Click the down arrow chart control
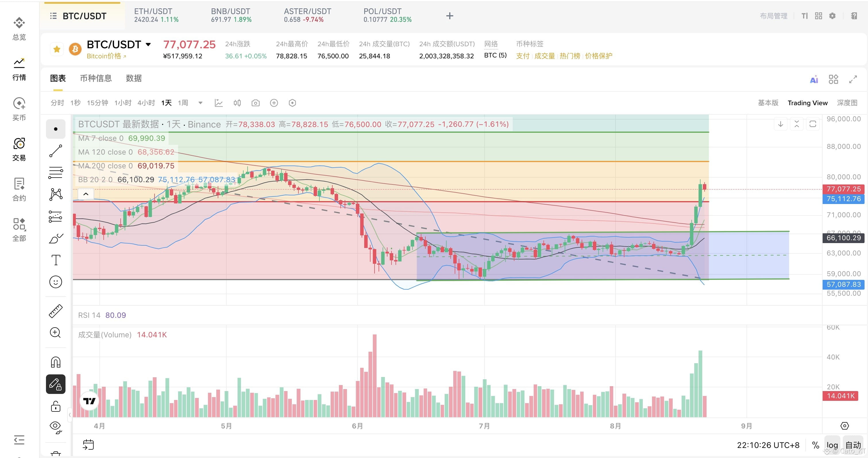868x458 pixels. click(x=780, y=124)
